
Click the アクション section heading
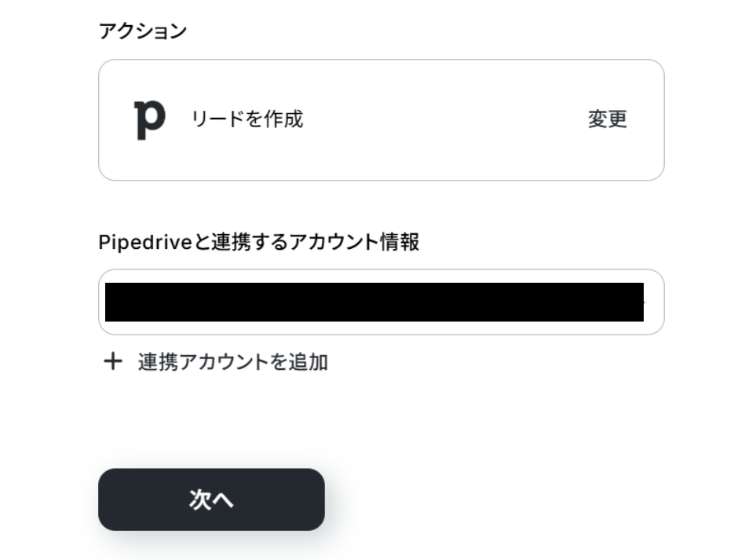(x=142, y=31)
